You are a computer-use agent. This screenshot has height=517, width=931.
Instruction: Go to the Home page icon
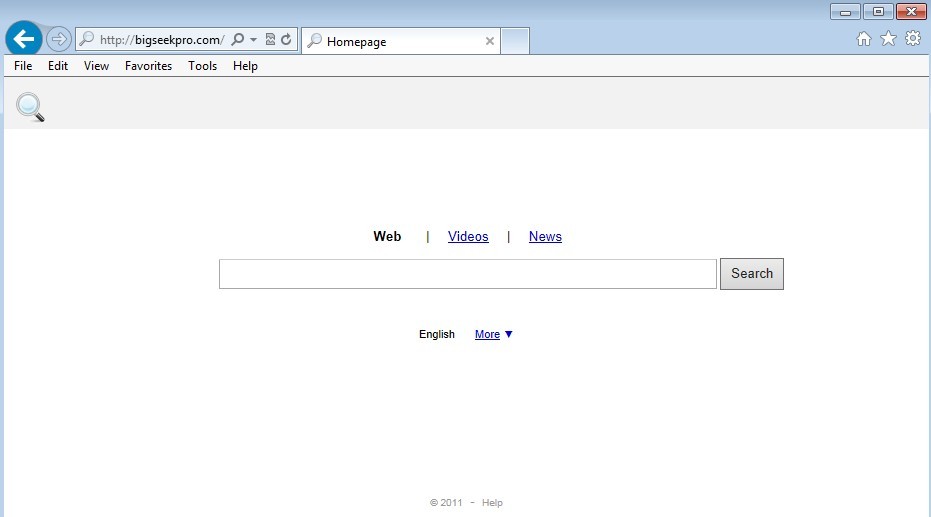(x=864, y=39)
